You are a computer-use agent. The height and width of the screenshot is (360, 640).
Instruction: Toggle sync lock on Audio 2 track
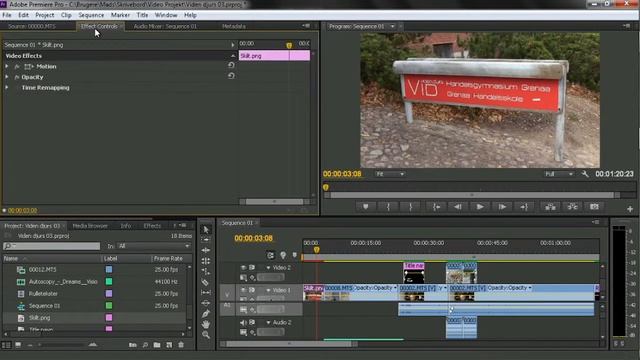pos(252,322)
